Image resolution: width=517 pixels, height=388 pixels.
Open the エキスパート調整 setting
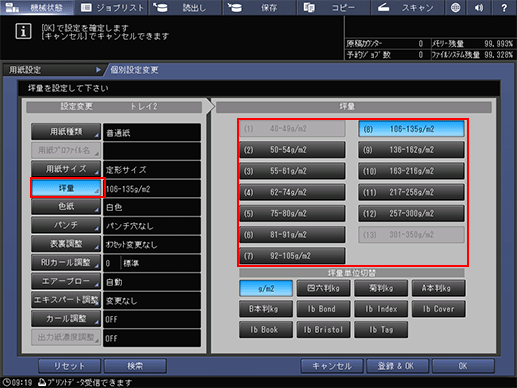click(66, 300)
